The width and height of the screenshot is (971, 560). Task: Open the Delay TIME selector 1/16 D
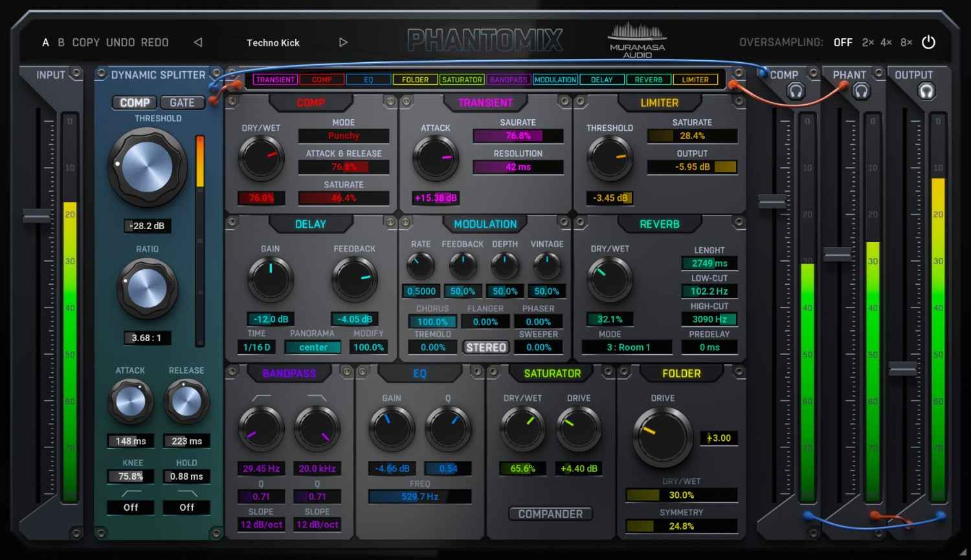257,348
